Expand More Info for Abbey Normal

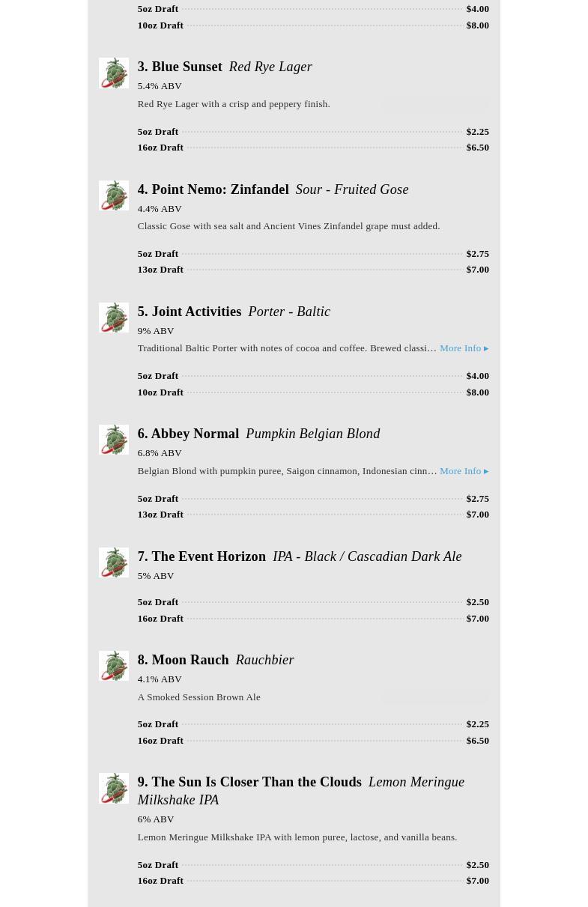[x=464, y=471]
